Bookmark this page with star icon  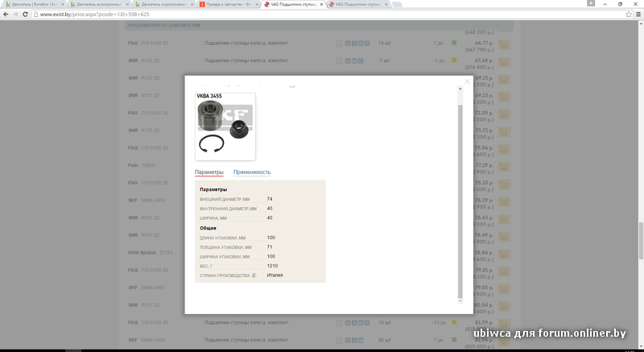[629, 14]
